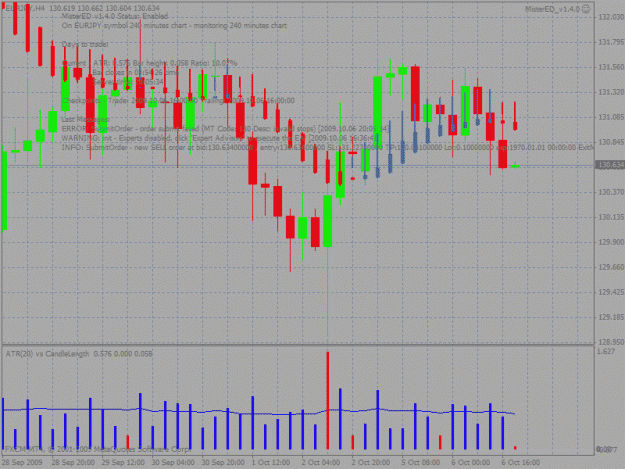
Task: Click the '2 Oct 04:00' time label
Action: [320, 462]
